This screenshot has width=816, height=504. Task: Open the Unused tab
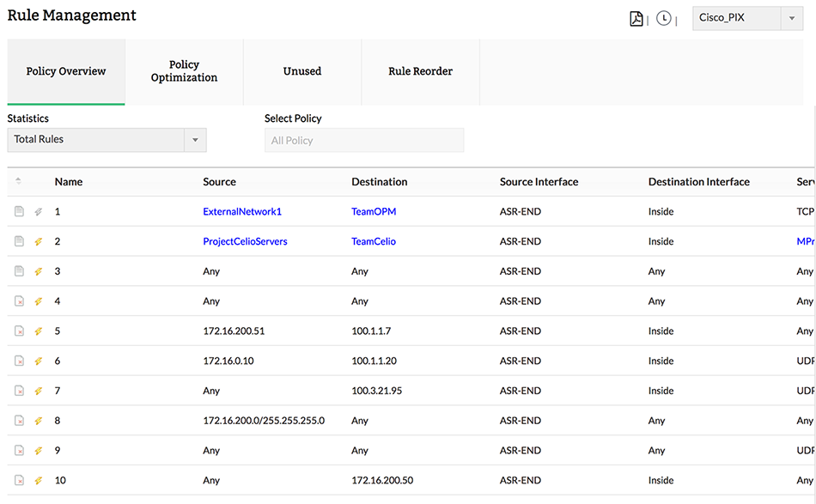pos(302,71)
